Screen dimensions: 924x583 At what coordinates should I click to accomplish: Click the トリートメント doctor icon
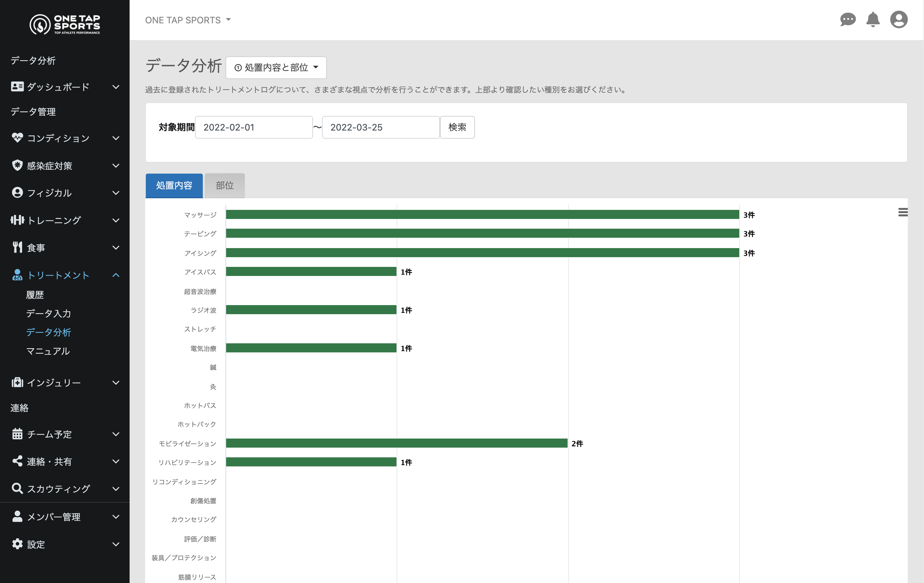click(17, 275)
